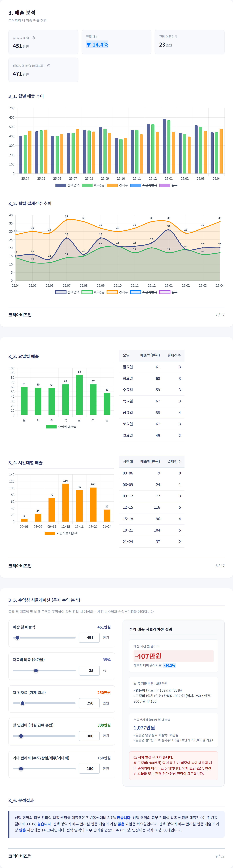Screen dimensions: 233x868
Task: Click the 월 임차료 input showing 250
Action: pos(89,703)
